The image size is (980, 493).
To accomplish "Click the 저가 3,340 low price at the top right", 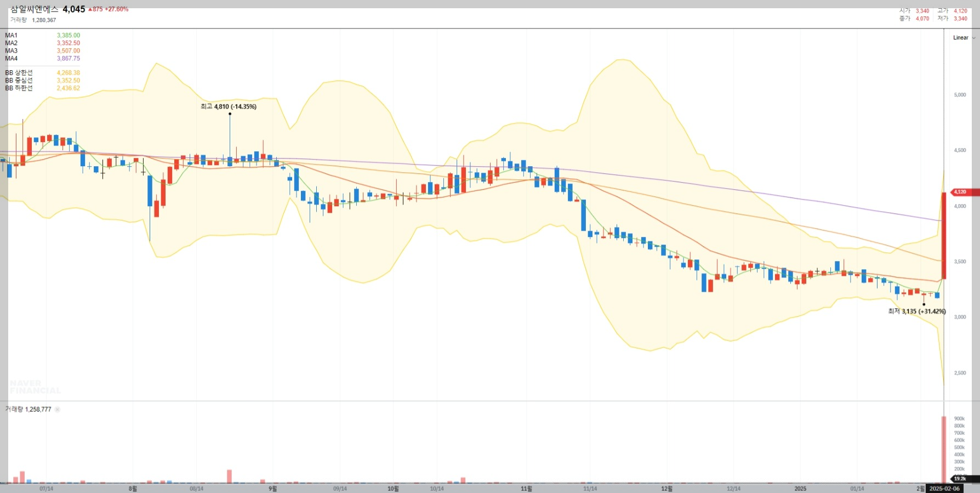I will 952,19.
